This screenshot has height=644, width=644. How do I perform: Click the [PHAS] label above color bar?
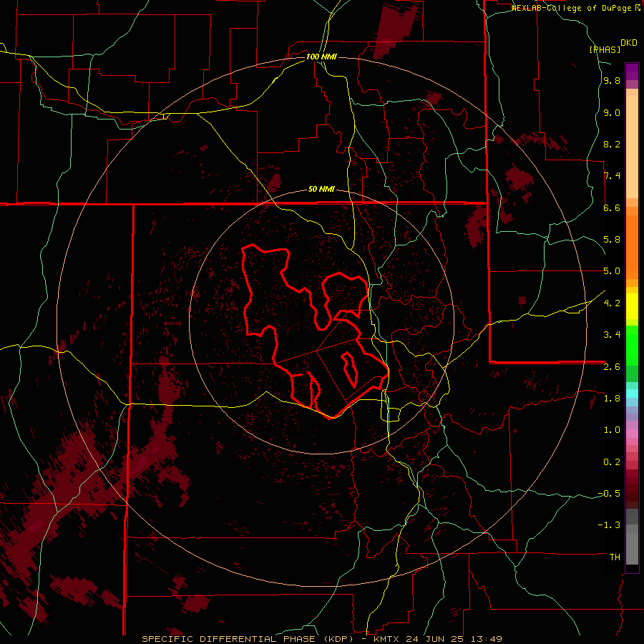coord(605,49)
